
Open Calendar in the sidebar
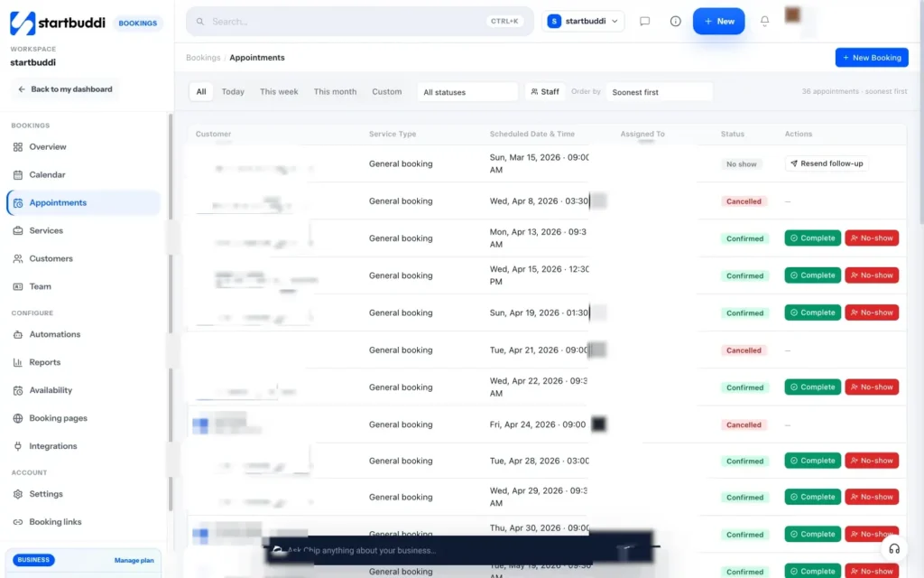tap(47, 174)
